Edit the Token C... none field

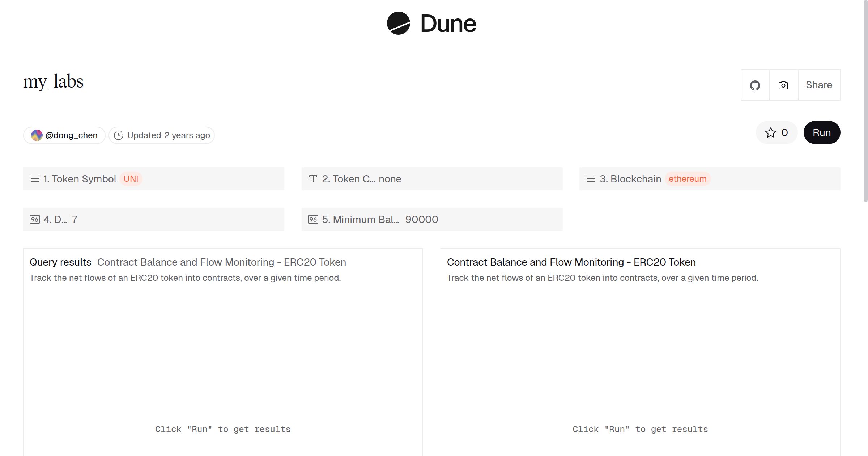(390, 179)
